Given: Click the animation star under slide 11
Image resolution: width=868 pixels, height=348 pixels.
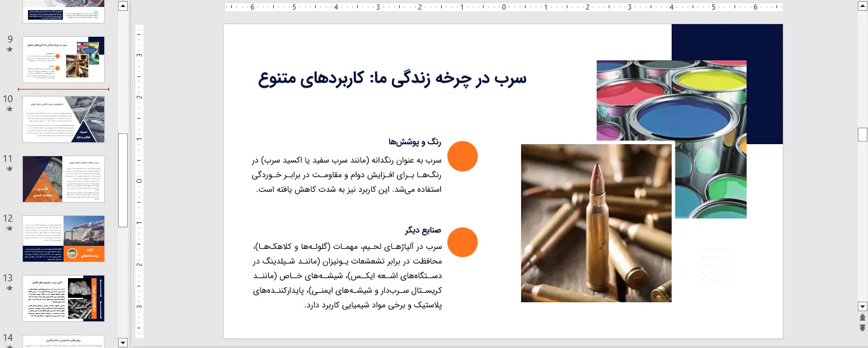Looking at the screenshot, I should (9, 169).
